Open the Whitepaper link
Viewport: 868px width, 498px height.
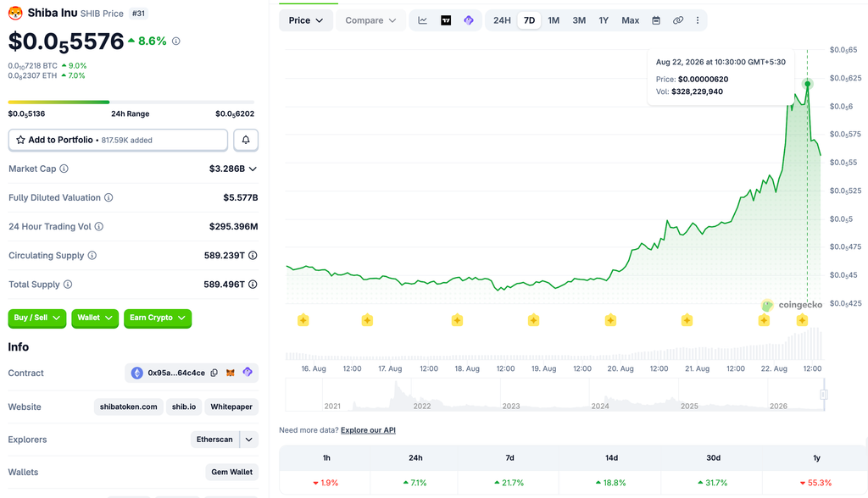231,407
